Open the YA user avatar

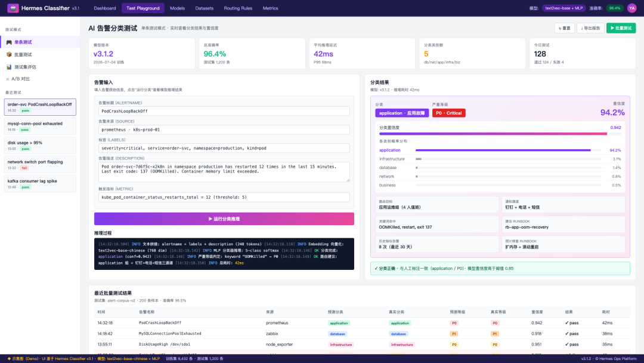pos(631,8)
